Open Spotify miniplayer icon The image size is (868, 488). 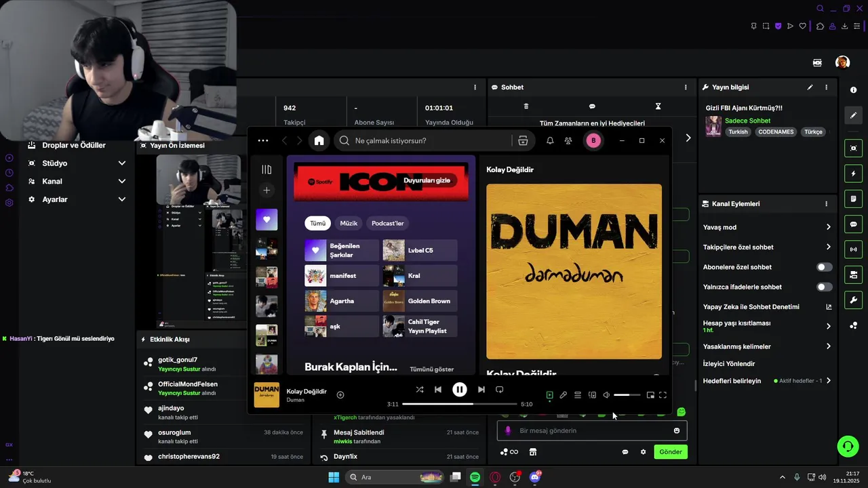point(650,395)
